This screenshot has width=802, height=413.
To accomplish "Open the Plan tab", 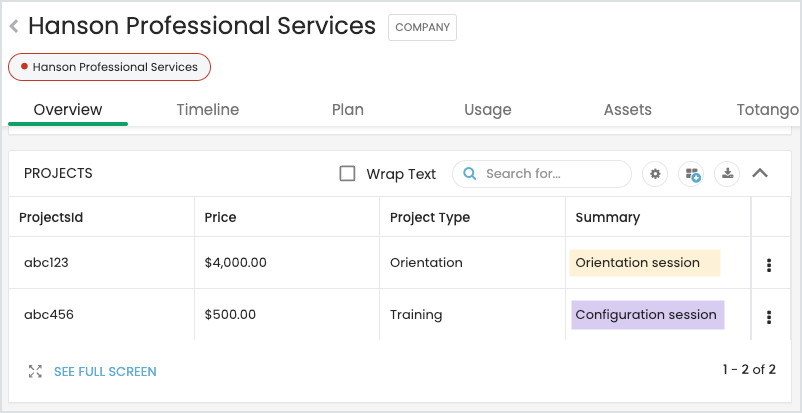I will point(348,110).
